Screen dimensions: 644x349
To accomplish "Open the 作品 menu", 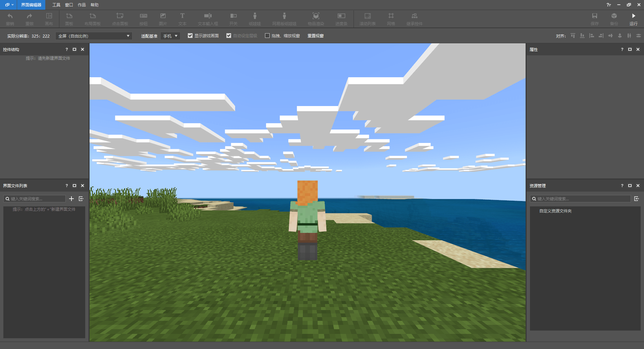I will point(82,5).
